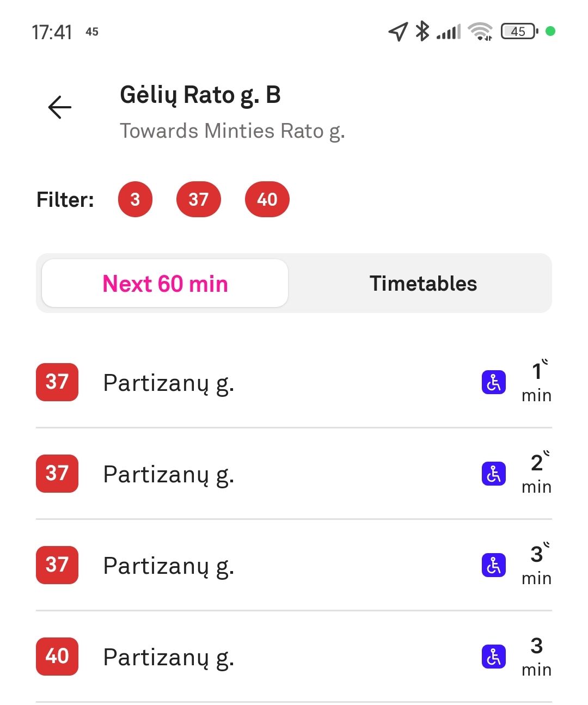The image size is (588, 705).
Task: Tap the location arrow status icon
Action: pyautogui.click(x=398, y=32)
